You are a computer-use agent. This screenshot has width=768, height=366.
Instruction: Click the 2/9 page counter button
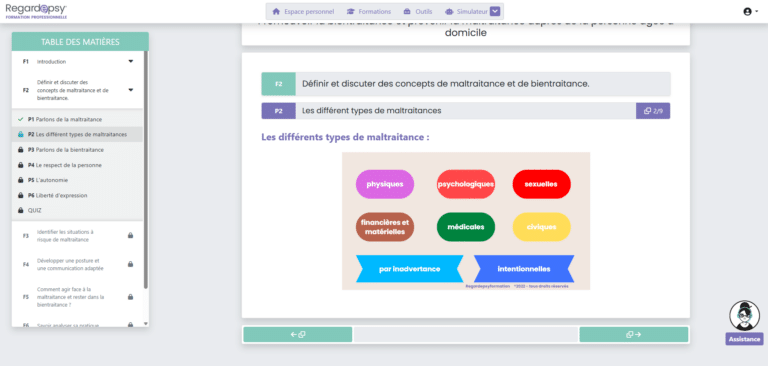(653, 111)
